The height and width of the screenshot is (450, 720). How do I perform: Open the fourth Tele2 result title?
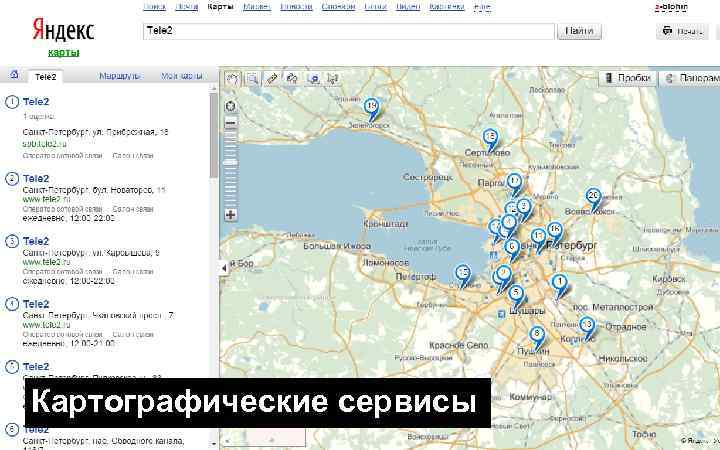(x=36, y=304)
